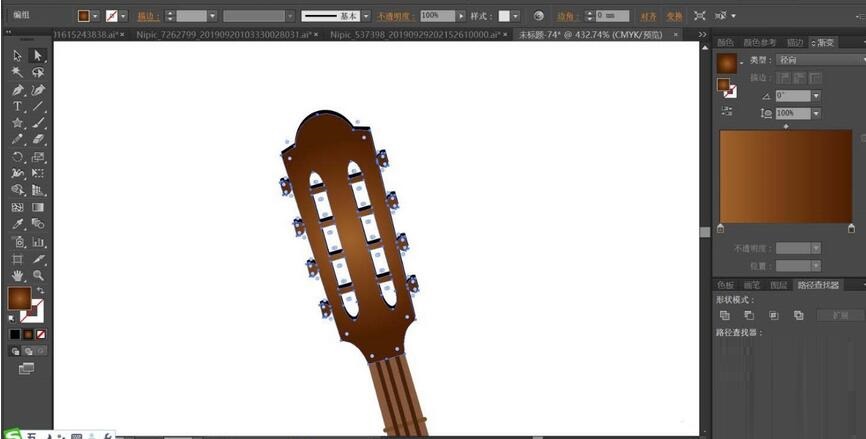Image resolution: width=866 pixels, height=439 pixels.
Task: Set the toolbar fill to None
Action: point(41,334)
